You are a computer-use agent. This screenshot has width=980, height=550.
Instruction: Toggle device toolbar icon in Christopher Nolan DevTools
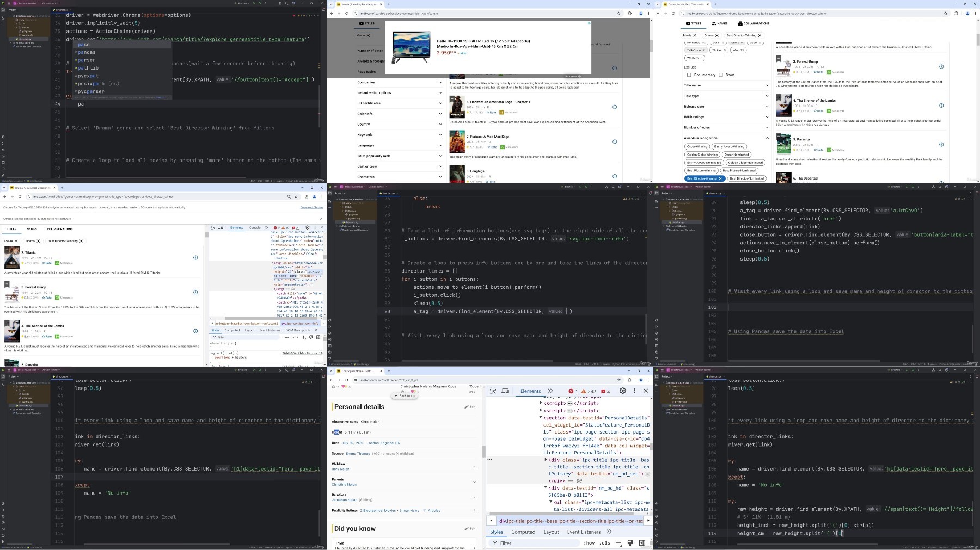pos(505,391)
